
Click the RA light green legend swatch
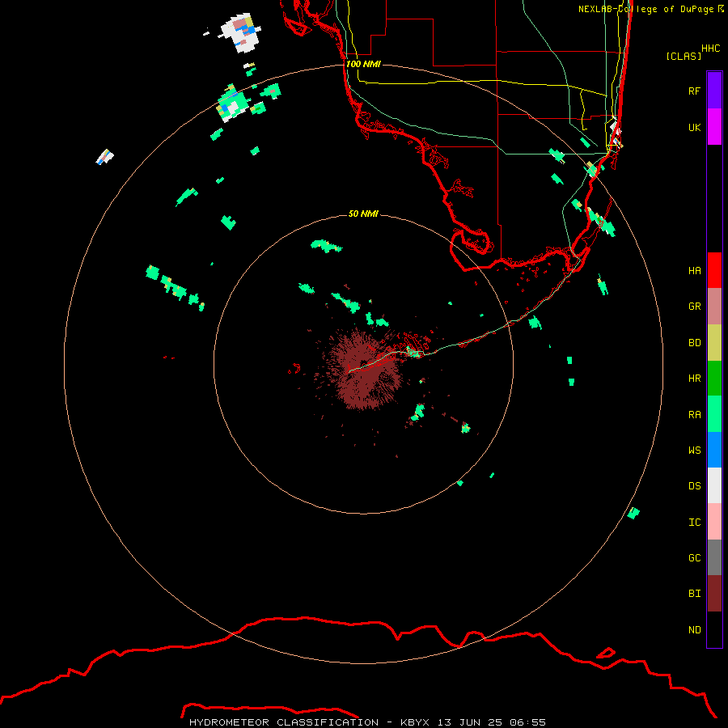point(714,414)
